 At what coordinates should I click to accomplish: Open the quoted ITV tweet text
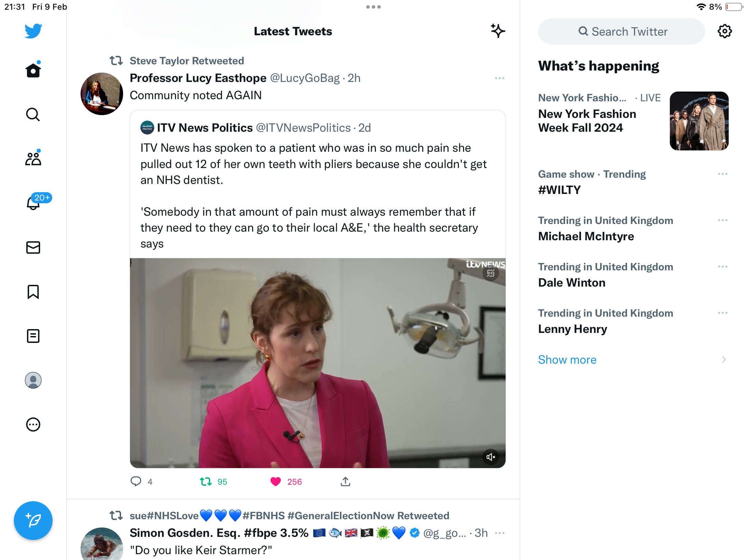pyautogui.click(x=314, y=196)
